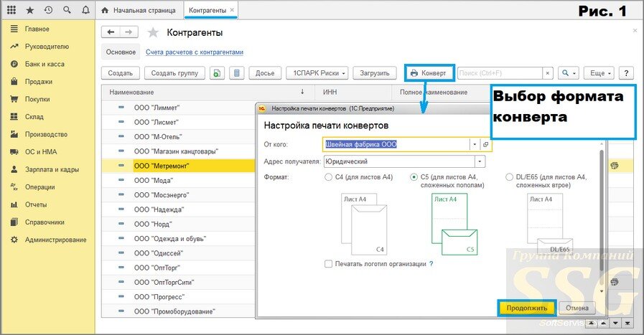Screen dimensions: 644x335
Task: Sort by Наименование column header
Action: 207,93
